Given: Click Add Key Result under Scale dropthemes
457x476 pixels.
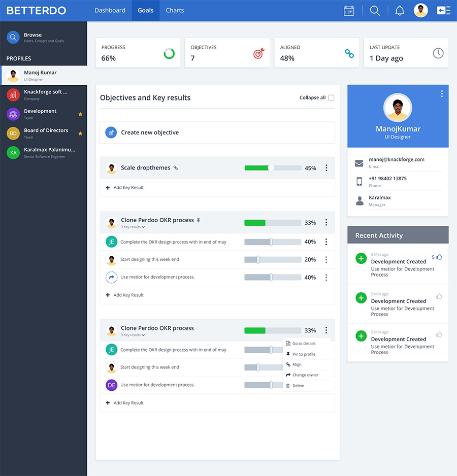Looking at the screenshot, I should point(128,188).
